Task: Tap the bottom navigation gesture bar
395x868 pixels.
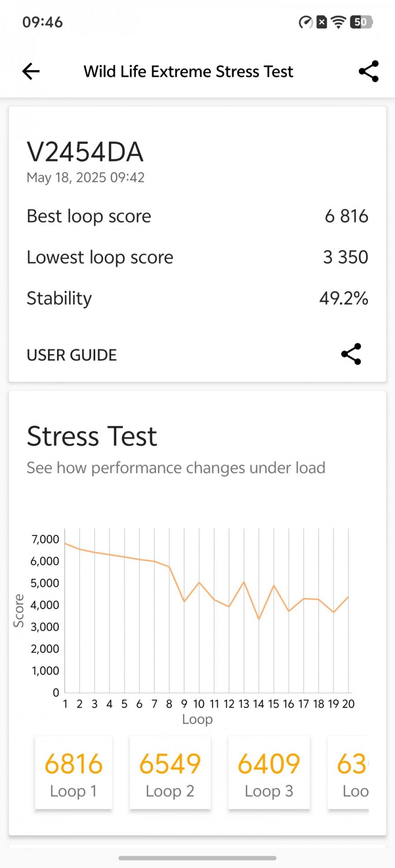Action: pyautogui.click(x=197, y=858)
